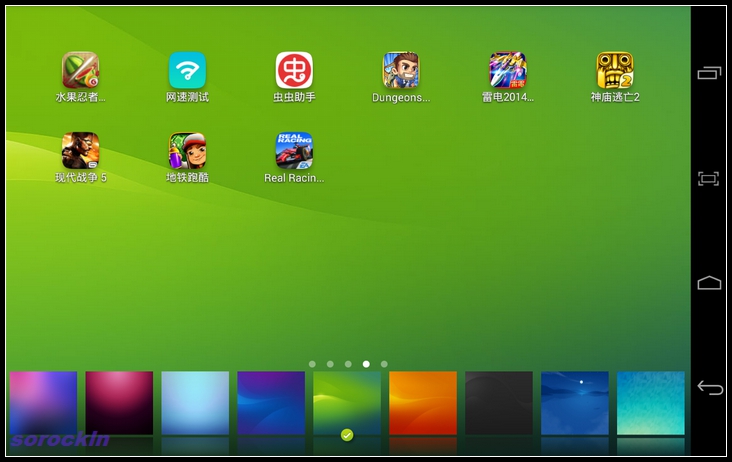The width and height of the screenshot is (732, 462).
Task: Open the Fruit Ninja app
Action: click(x=80, y=71)
